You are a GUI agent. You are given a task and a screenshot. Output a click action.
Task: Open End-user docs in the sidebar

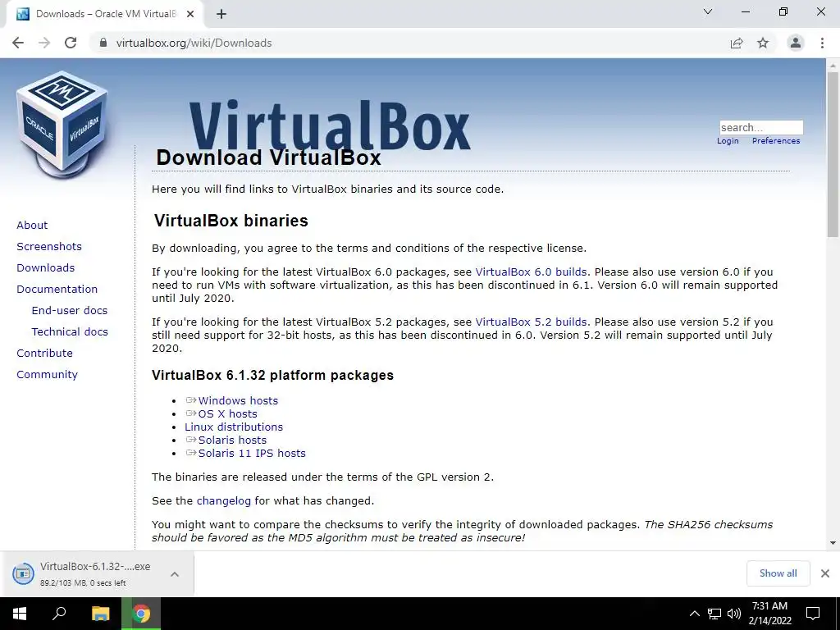click(x=70, y=311)
